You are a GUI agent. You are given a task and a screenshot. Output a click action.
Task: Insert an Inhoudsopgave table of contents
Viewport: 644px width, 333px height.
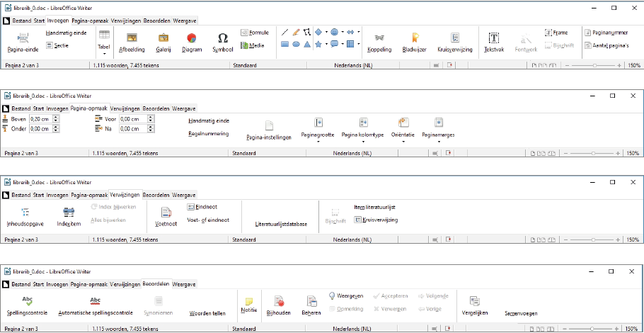coord(25,215)
